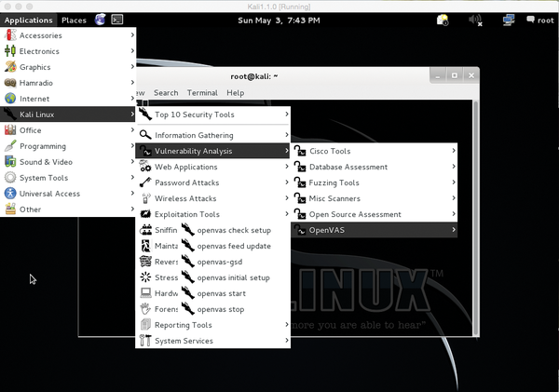The width and height of the screenshot is (559, 392).
Task: Click the terminal window vertical scrollbar
Action: click(x=475, y=217)
